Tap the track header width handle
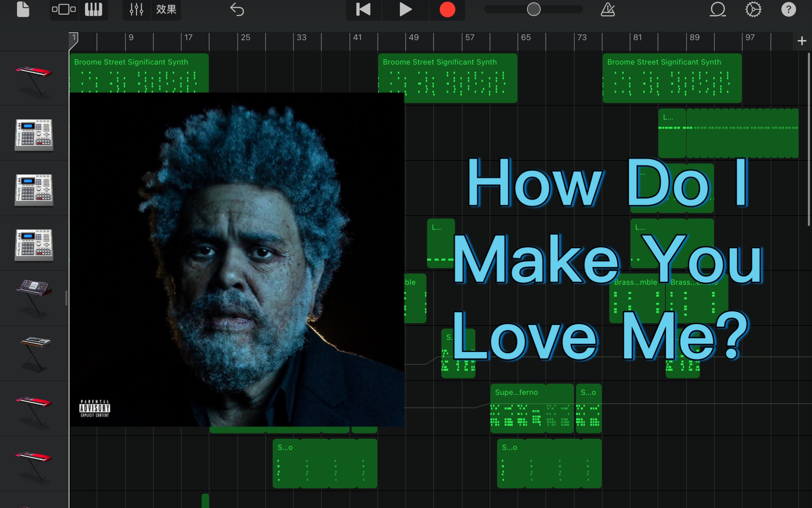Screen dimensions: 812x508 [66, 298]
